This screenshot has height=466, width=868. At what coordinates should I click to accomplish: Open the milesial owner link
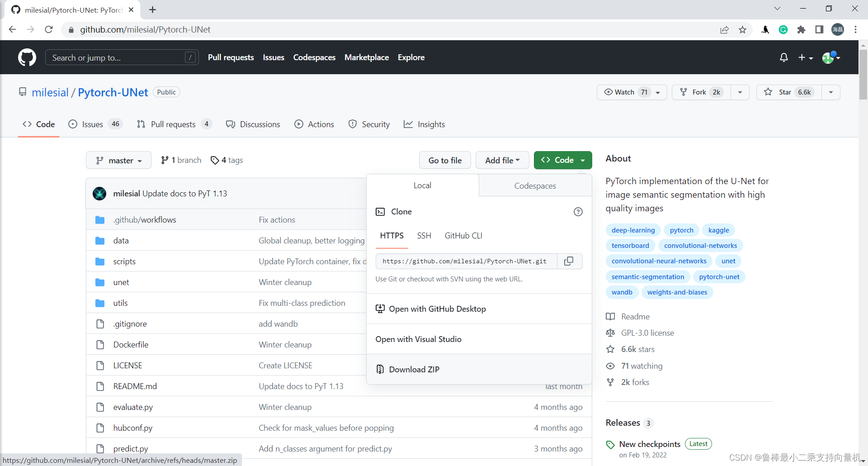[50, 92]
